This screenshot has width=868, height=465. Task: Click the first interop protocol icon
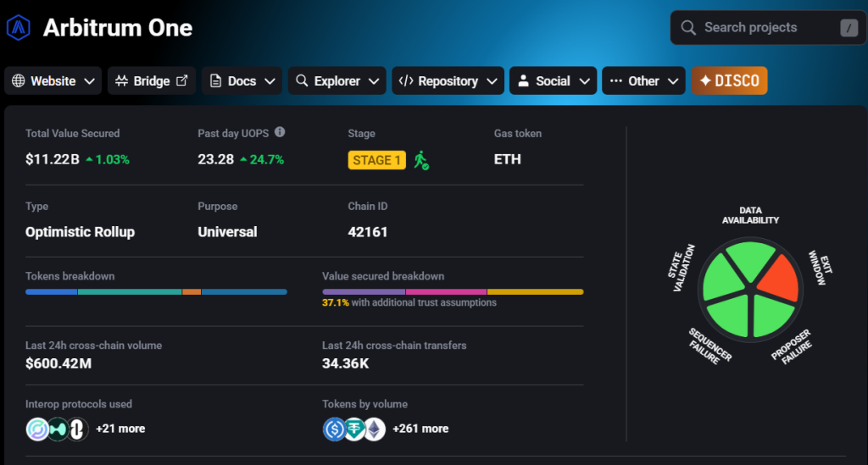tap(37, 429)
